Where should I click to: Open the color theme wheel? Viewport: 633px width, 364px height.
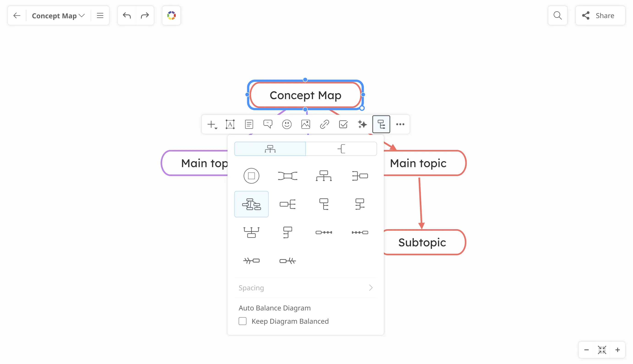pyautogui.click(x=171, y=16)
